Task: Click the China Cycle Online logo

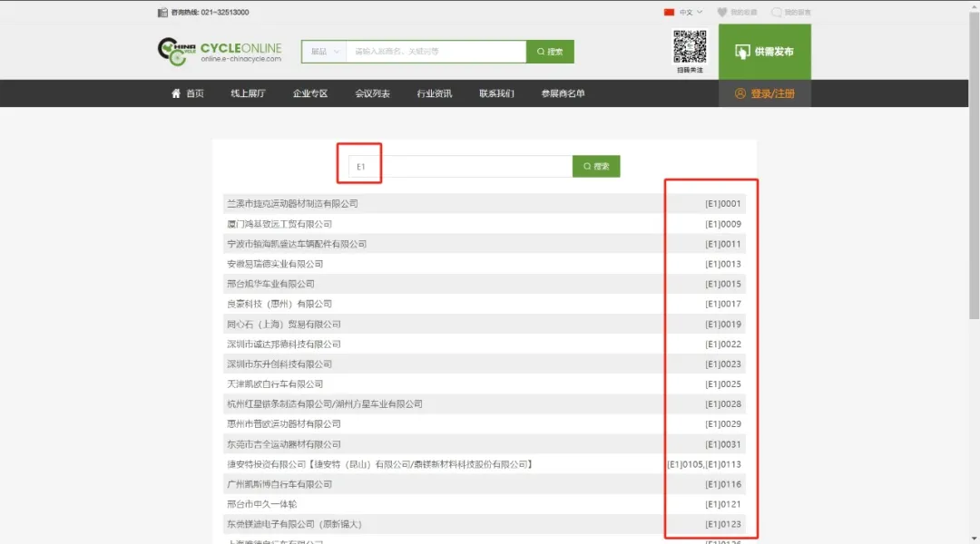Action: (x=220, y=52)
